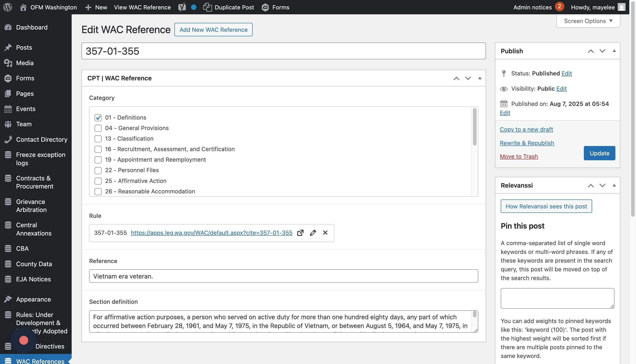Expand the Screen Options dropdown

(x=588, y=21)
